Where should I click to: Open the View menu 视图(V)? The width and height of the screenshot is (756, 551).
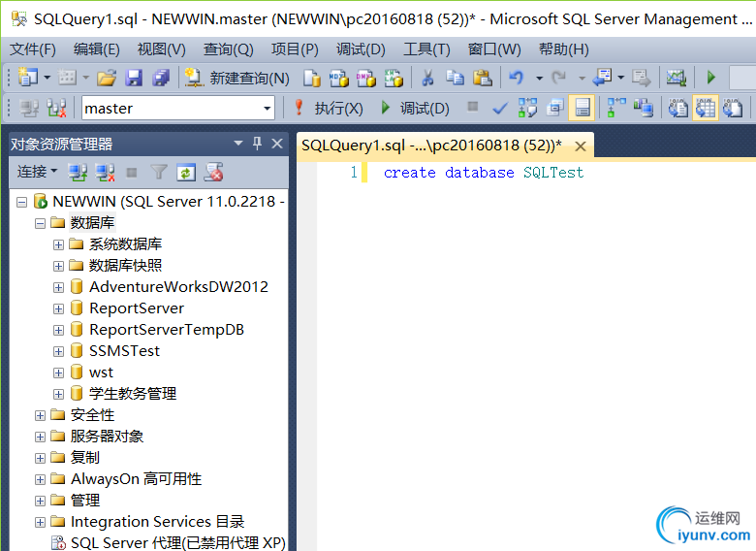(x=162, y=49)
